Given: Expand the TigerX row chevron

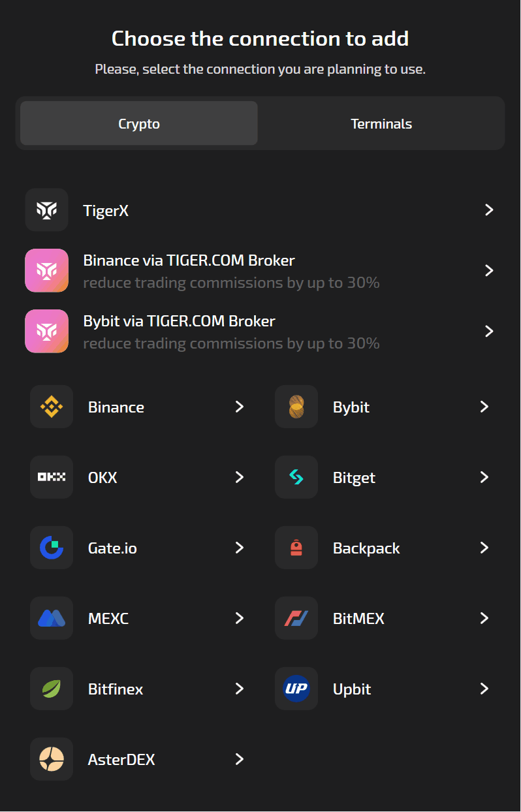Looking at the screenshot, I should (x=489, y=210).
